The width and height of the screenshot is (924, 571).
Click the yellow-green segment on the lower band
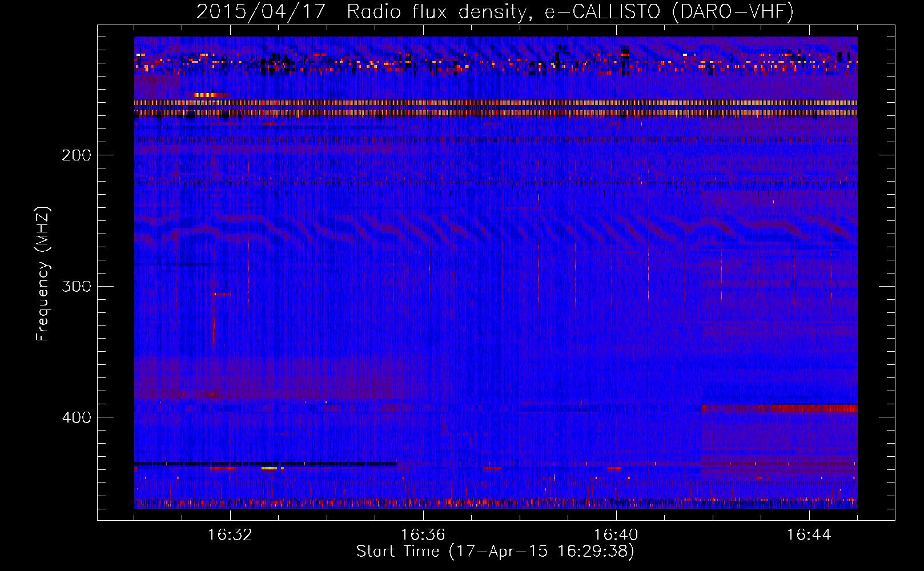(270, 468)
